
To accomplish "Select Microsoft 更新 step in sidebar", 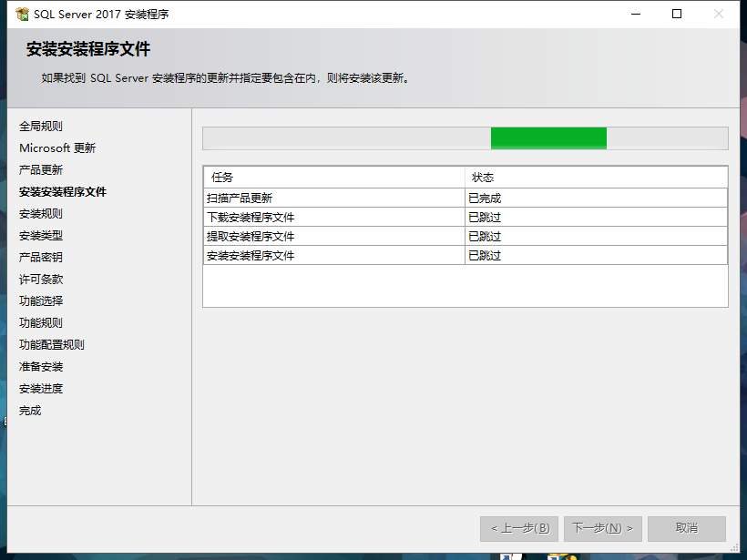I will (56, 148).
